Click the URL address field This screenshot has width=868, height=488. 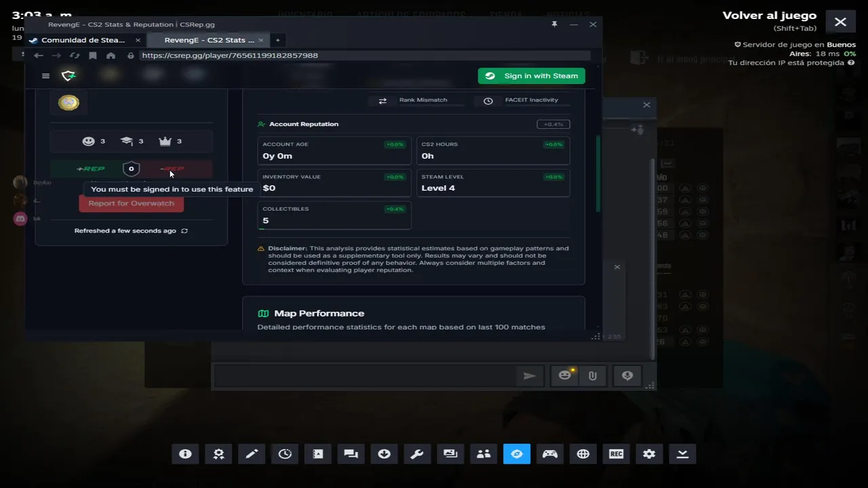click(x=366, y=56)
